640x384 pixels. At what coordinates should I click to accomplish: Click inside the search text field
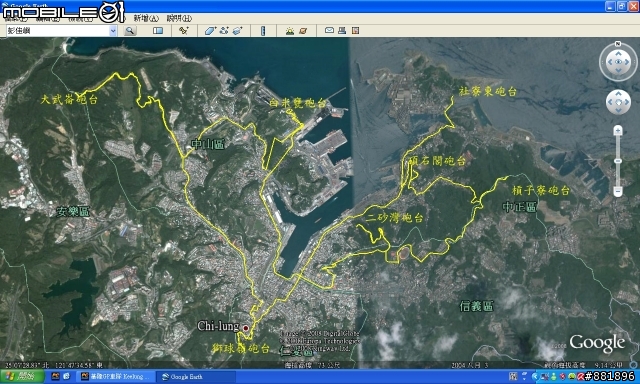click(x=58, y=31)
